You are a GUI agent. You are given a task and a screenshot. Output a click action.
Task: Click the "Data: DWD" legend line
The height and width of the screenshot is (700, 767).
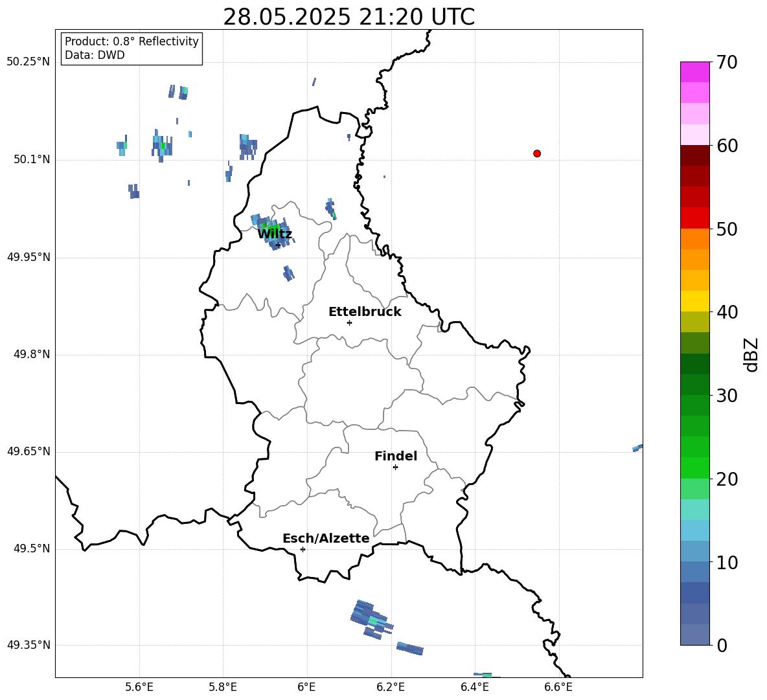coord(95,55)
